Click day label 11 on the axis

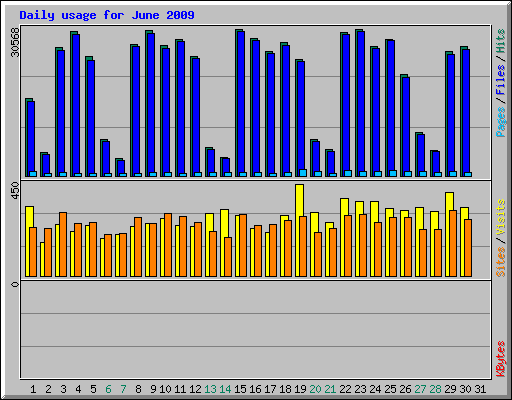(180, 389)
